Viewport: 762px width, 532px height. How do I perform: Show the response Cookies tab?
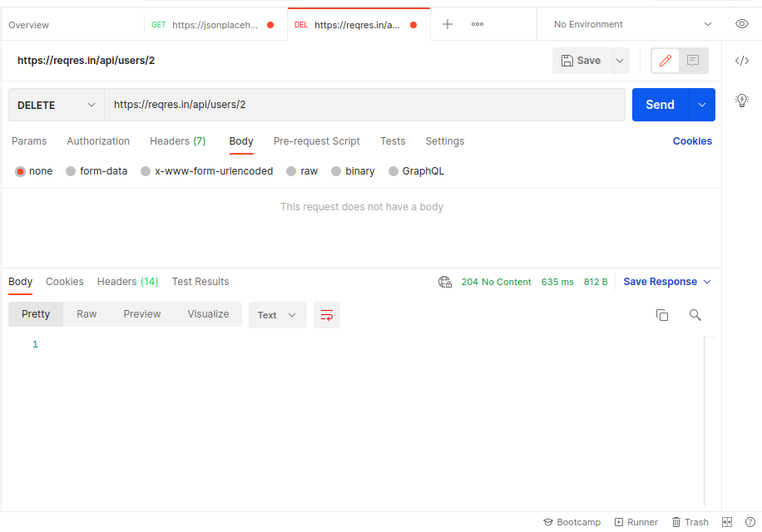(x=65, y=282)
